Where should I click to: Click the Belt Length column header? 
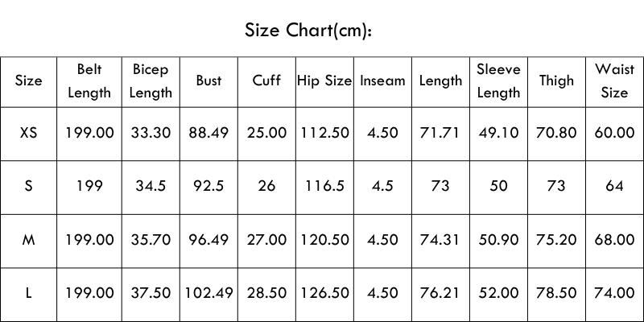pyautogui.click(x=89, y=80)
